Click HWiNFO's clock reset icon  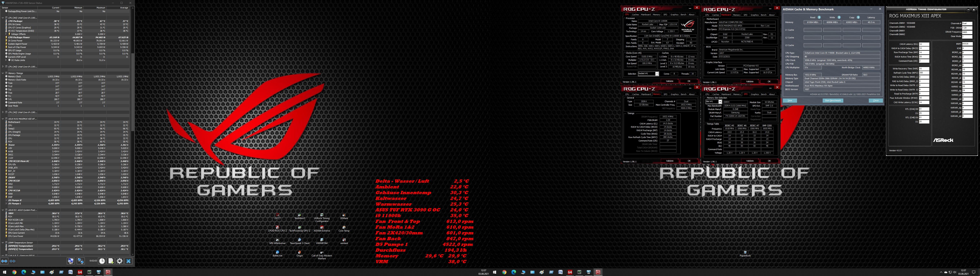(102, 261)
